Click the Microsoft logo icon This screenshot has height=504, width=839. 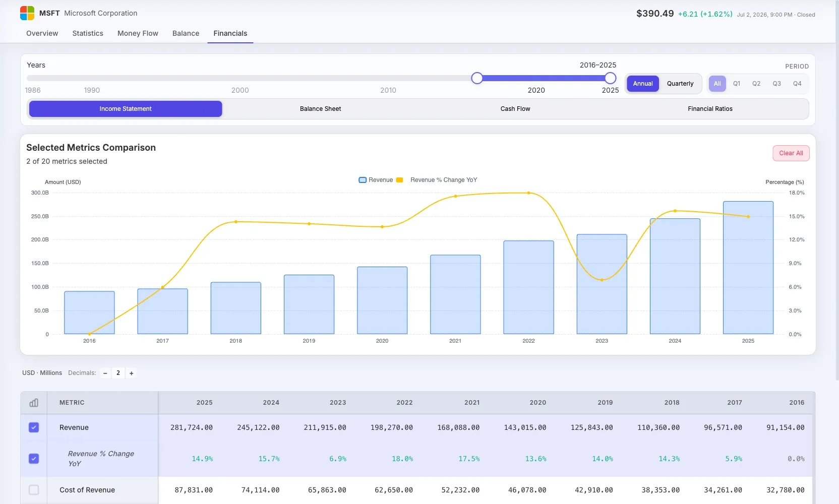tap(27, 13)
